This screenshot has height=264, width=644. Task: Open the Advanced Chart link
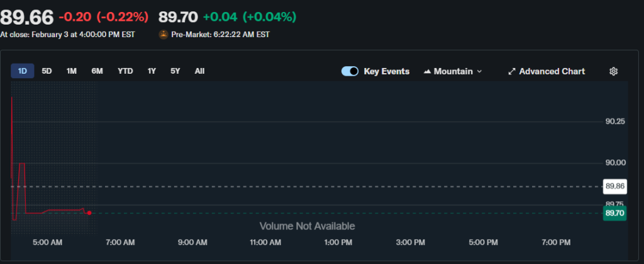[x=547, y=72]
